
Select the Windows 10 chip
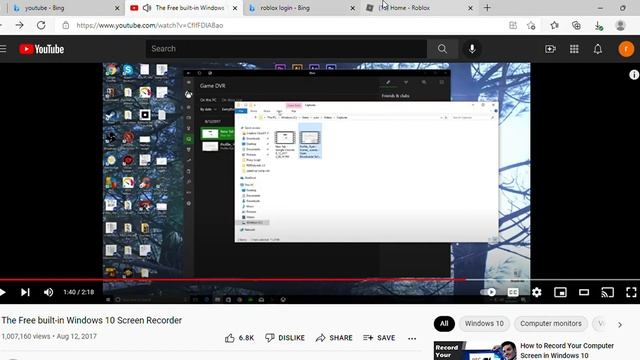click(x=484, y=324)
